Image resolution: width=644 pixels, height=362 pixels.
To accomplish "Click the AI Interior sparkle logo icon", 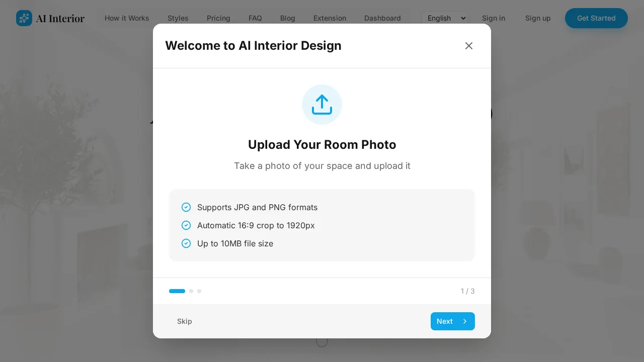I will pyautogui.click(x=24, y=18).
